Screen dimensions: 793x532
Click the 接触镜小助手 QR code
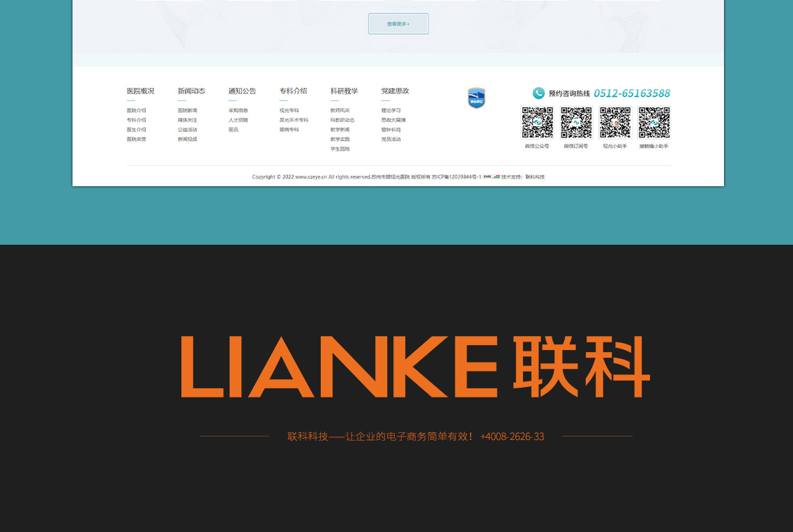coord(654,123)
